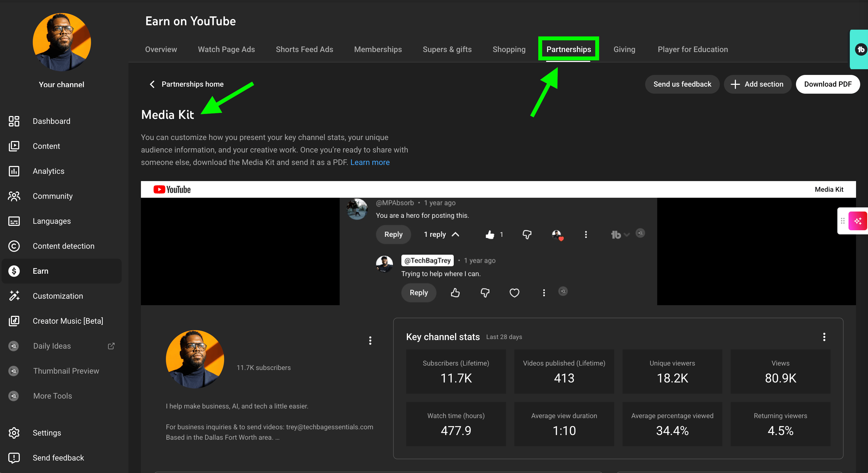The image size is (868, 473).
Task: Switch to the Shopping tab
Action: tap(509, 49)
